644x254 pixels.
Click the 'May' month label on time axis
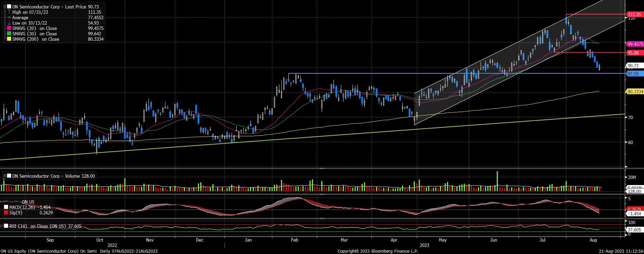(x=443, y=240)
